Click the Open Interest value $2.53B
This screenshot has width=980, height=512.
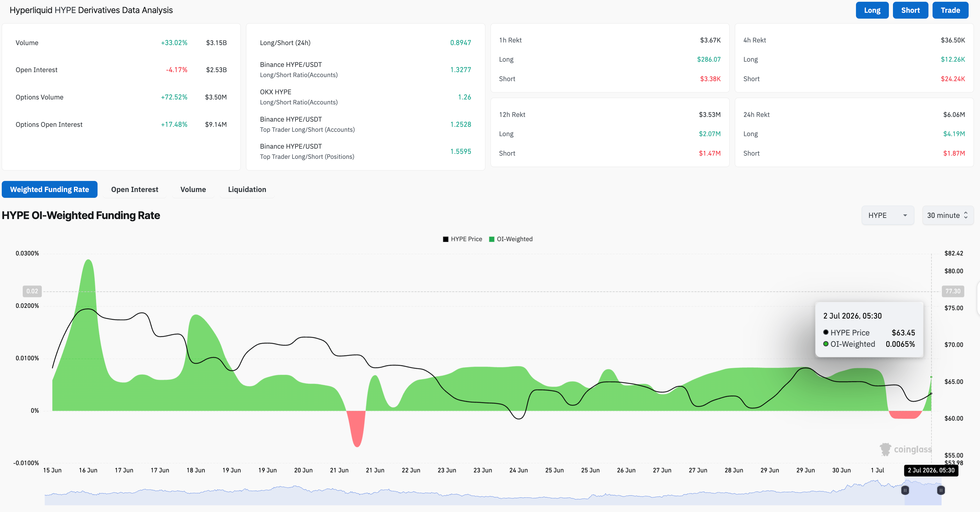(x=216, y=70)
